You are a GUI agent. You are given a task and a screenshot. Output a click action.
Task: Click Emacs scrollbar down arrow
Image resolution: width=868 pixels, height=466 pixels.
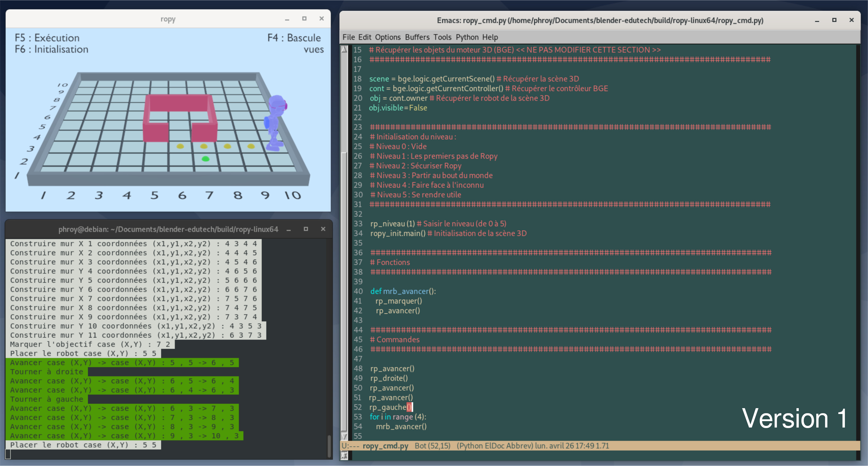[344, 436]
